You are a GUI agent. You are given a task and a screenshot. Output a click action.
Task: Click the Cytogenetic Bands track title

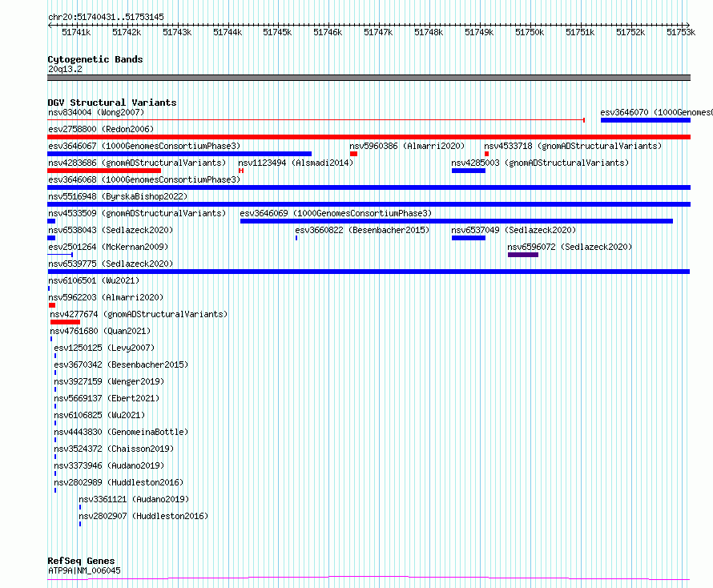(x=95, y=59)
